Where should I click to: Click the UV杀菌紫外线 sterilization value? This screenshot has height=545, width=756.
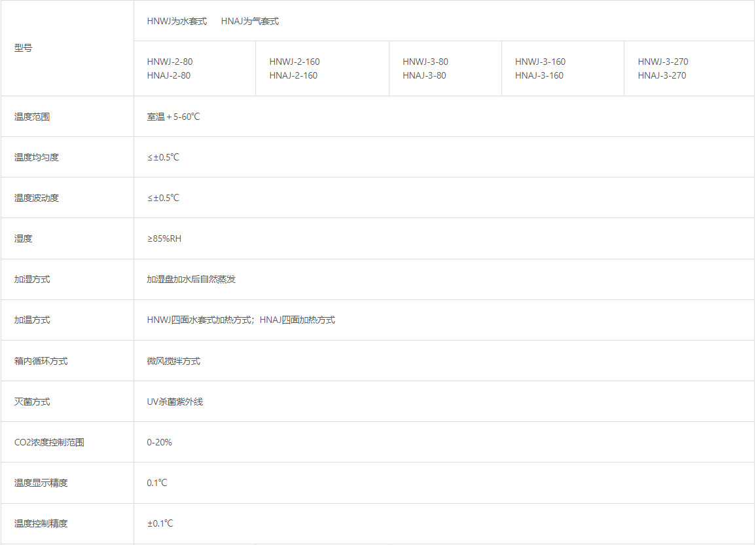pos(175,401)
